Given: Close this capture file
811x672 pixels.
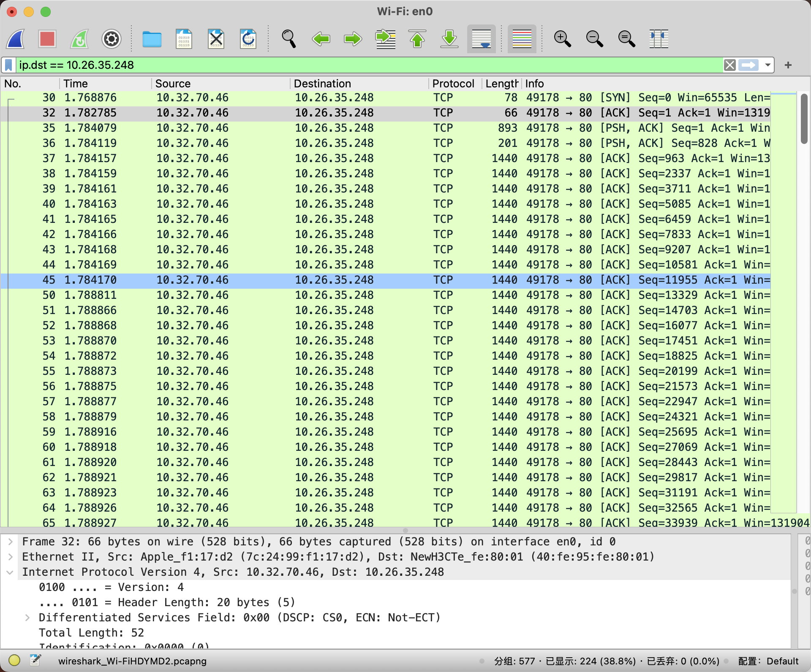Looking at the screenshot, I should pyautogui.click(x=216, y=39).
